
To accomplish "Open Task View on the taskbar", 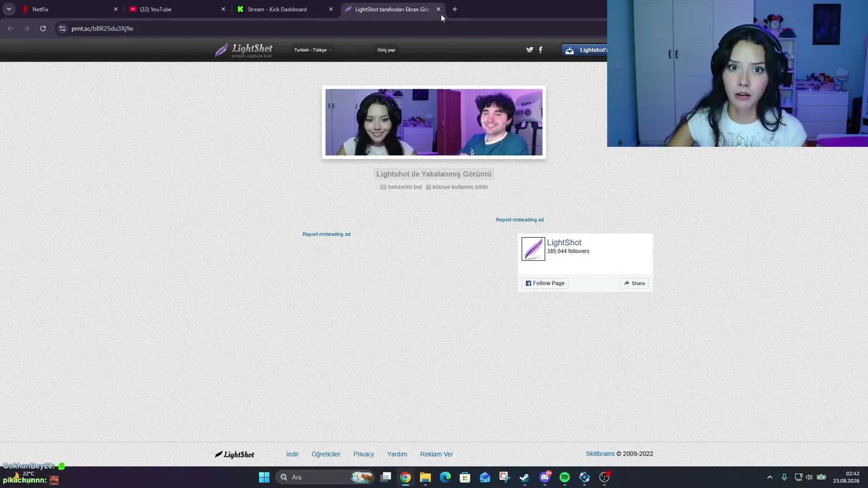I will pos(386,477).
